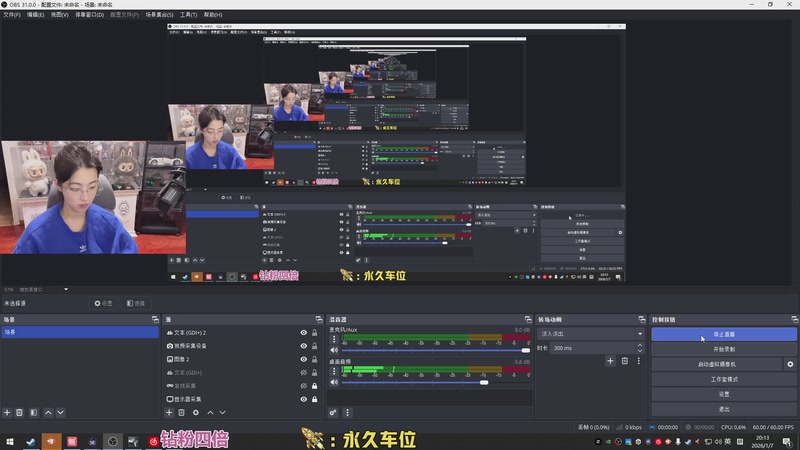Open the Scene Collection menu
Image resolution: width=800 pixels, height=450 pixels.
click(159, 15)
